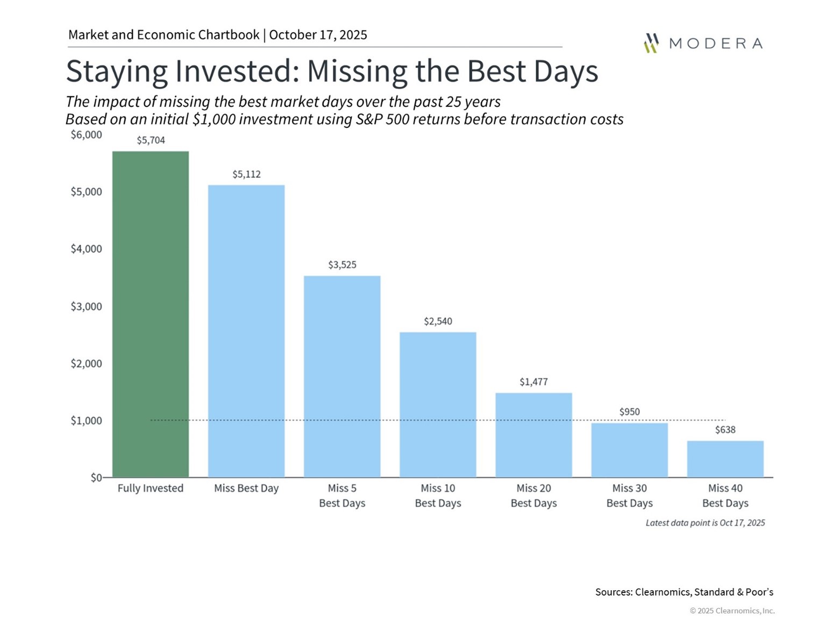Select the Miss 40 Best Days bar
The height and width of the screenshot is (630, 840).
725,459
